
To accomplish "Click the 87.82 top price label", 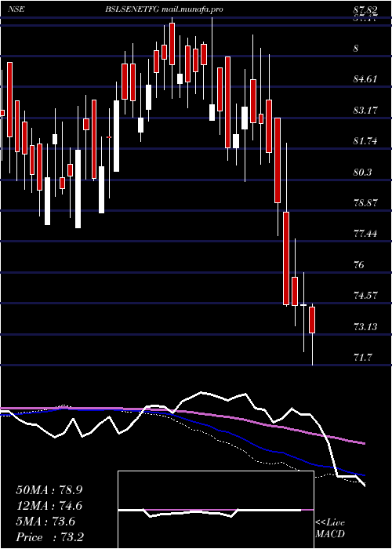I will pos(365,10).
